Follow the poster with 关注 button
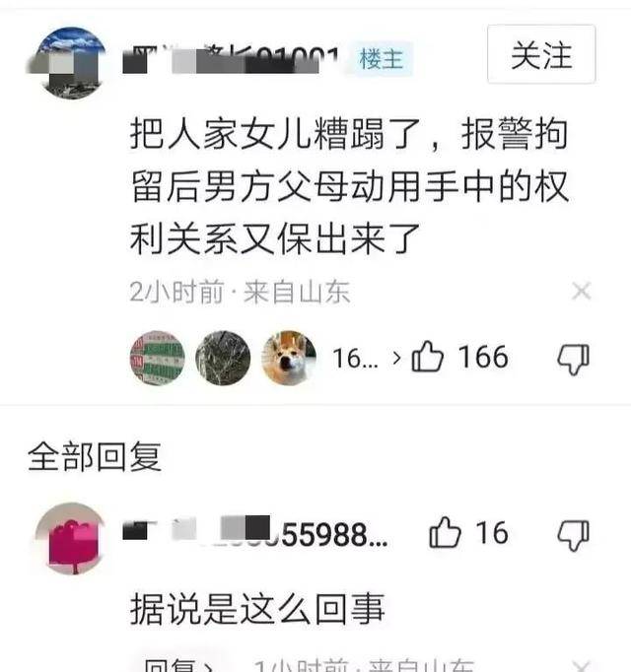This screenshot has height=672, width=631. click(x=541, y=54)
